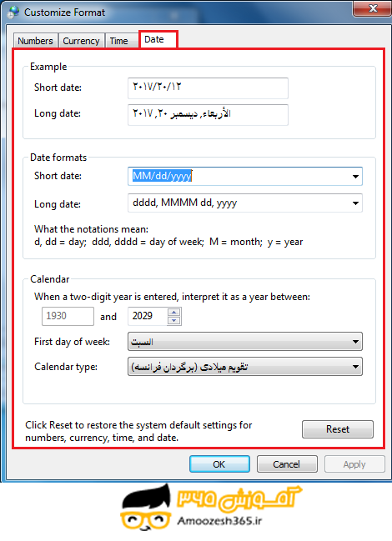The height and width of the screenshot is (541, 392).
Task: Expand the Long date format dropdown
Action: pos(355,203)
